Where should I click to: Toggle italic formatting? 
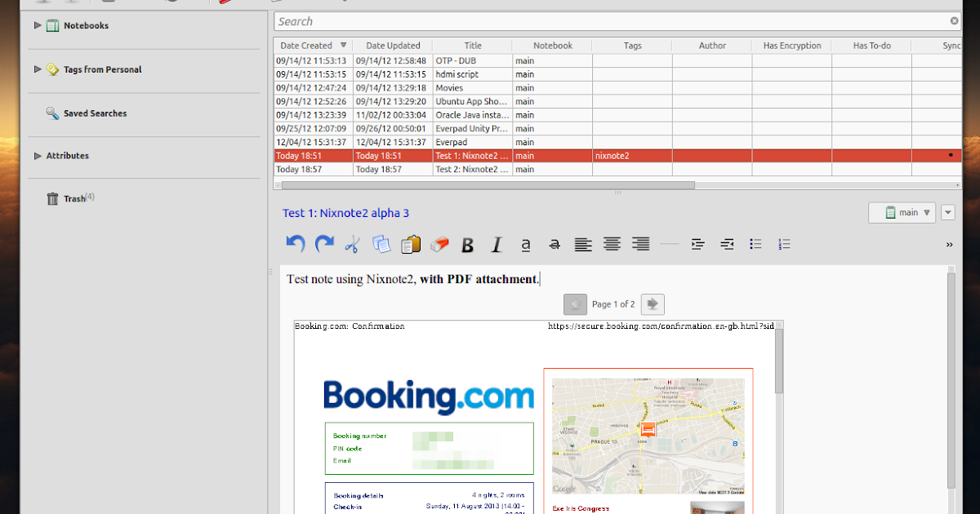coord(497,245)
